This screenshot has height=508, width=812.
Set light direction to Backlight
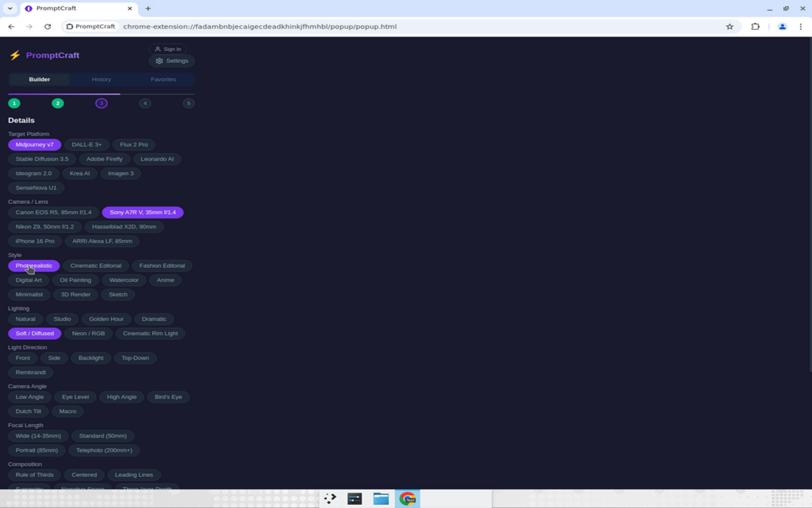tap(91, 358)
